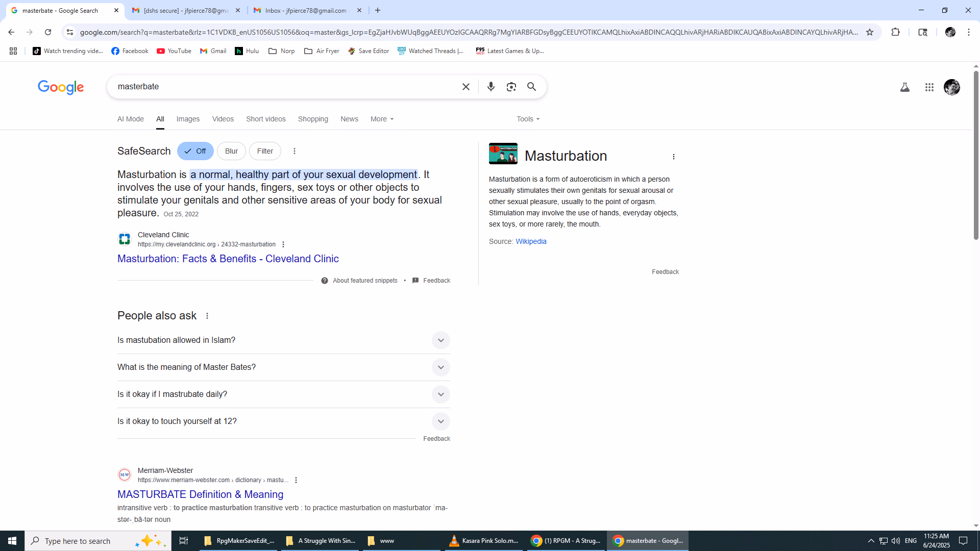
Task: Open VLC Kasara Pink Solo taskbar item
Action: click(483, 541)
